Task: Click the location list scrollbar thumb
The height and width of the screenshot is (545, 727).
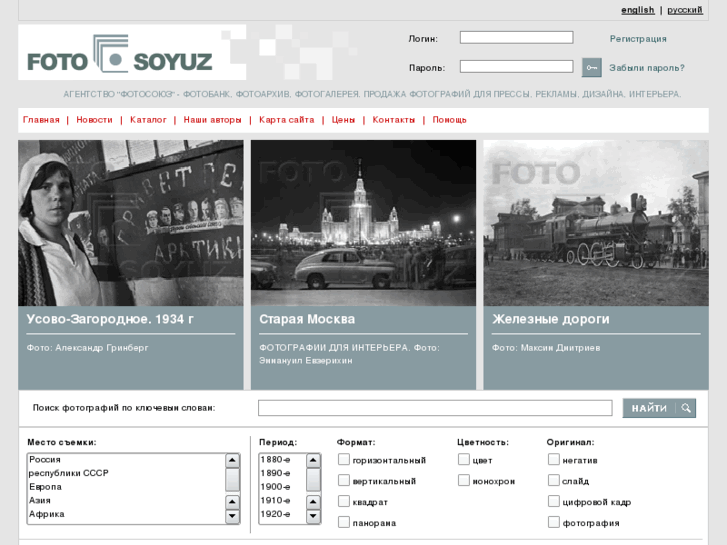Action: pyautogui.click(x=232, y=479)
